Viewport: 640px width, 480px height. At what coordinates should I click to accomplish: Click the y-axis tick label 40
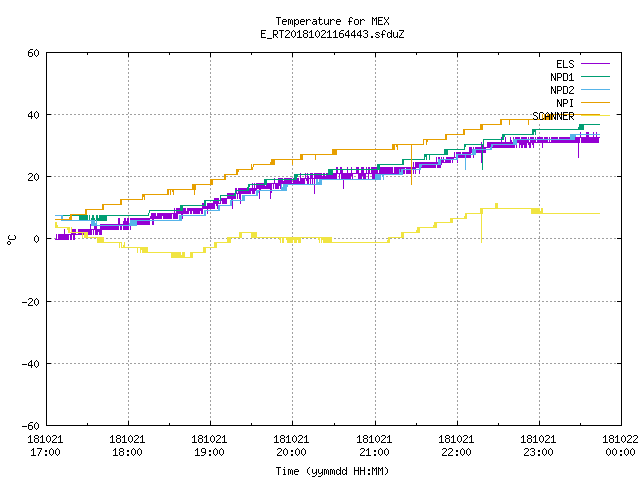coord(33,115)
